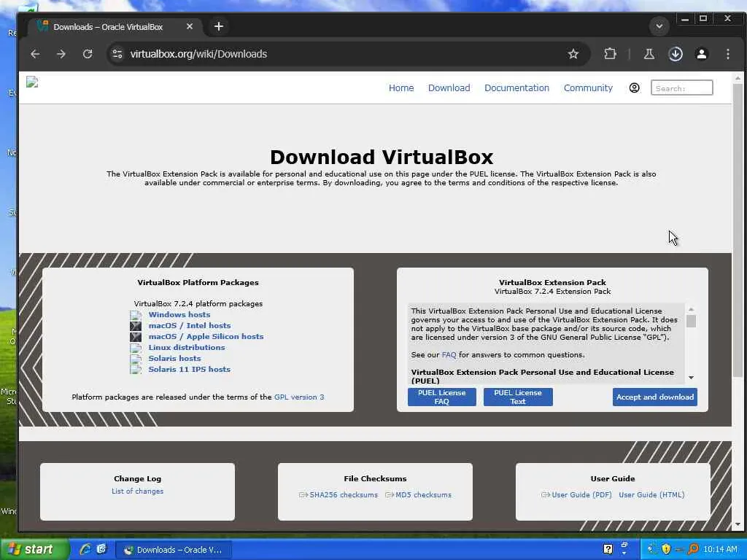Open the Documentation nav item
The height and width of the screenshot is (560, 747).
click(x=517, y=88)
